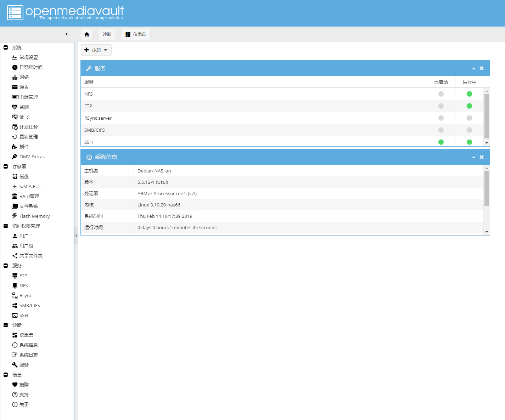The image size is (505, 420).
Task: Click the services panel scrollbar
Action: point(487,116)
